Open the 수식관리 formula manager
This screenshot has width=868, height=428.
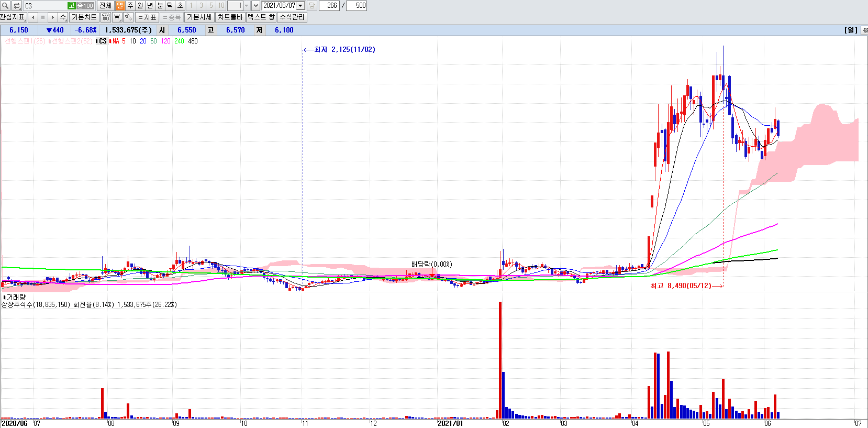292,17
